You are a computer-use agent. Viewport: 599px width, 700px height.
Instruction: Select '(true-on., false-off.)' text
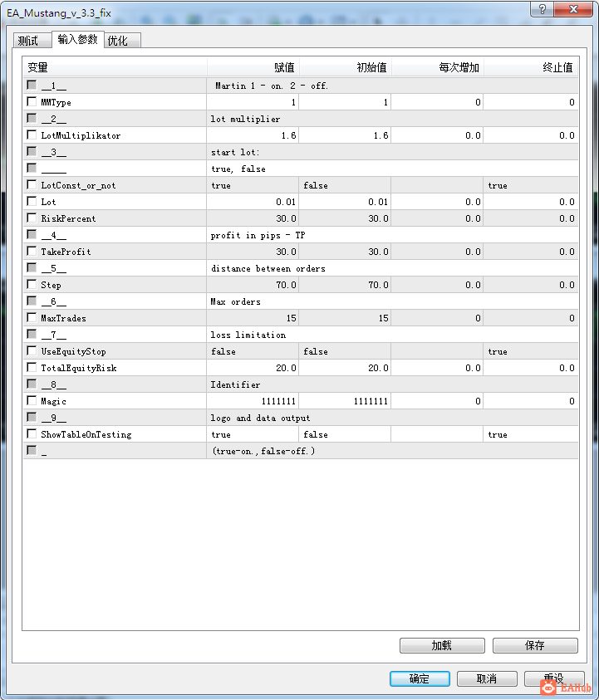point(263,451)
